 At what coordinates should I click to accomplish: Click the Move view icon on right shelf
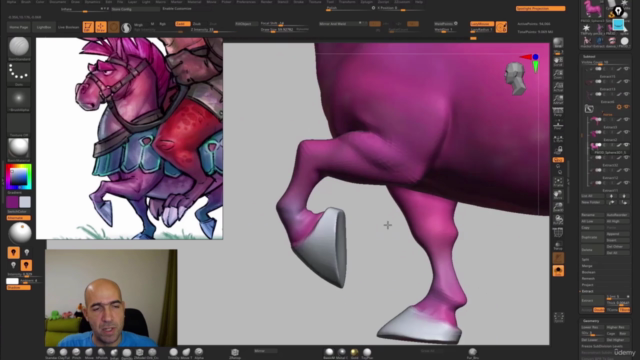[x=558, y=194]
